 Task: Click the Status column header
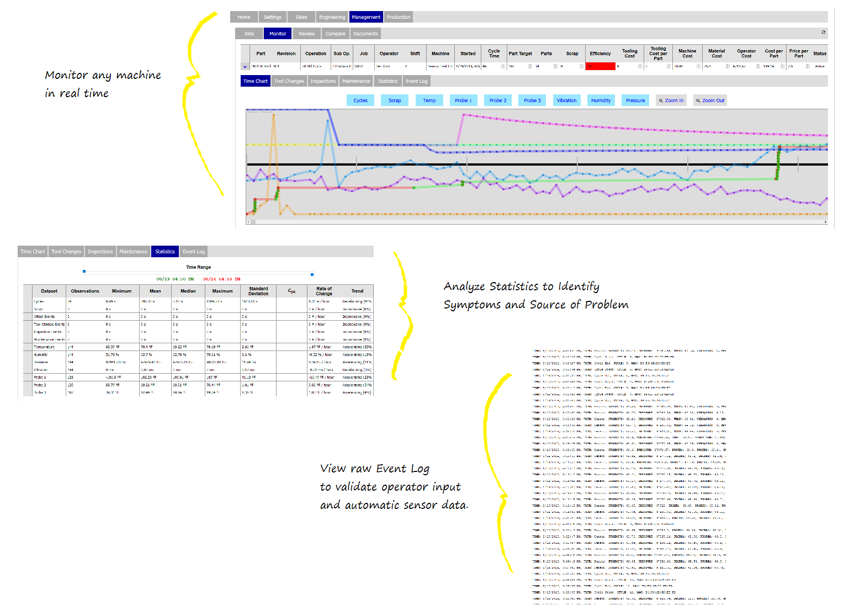pos(820,54)
